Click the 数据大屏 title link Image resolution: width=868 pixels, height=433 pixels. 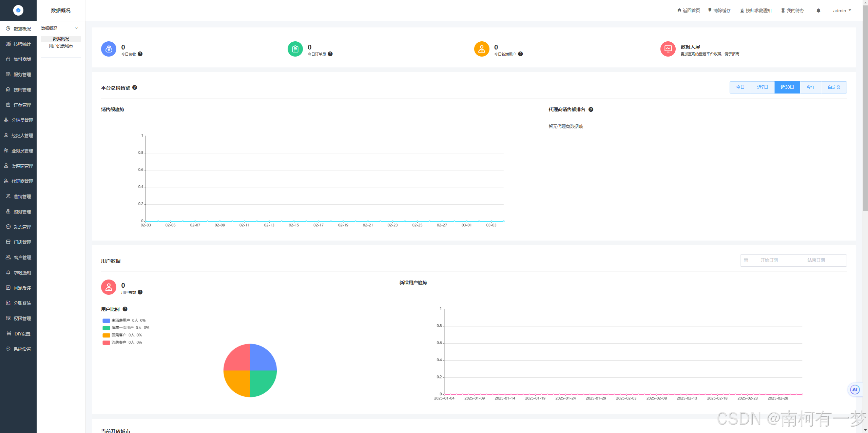(x=690, y=47)
